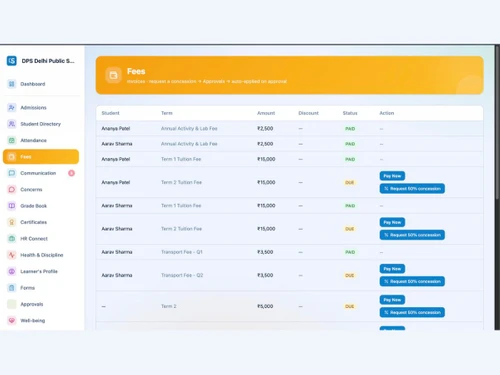Click PAID status for Ananya Annual Activity Fee

coord(350,129)
